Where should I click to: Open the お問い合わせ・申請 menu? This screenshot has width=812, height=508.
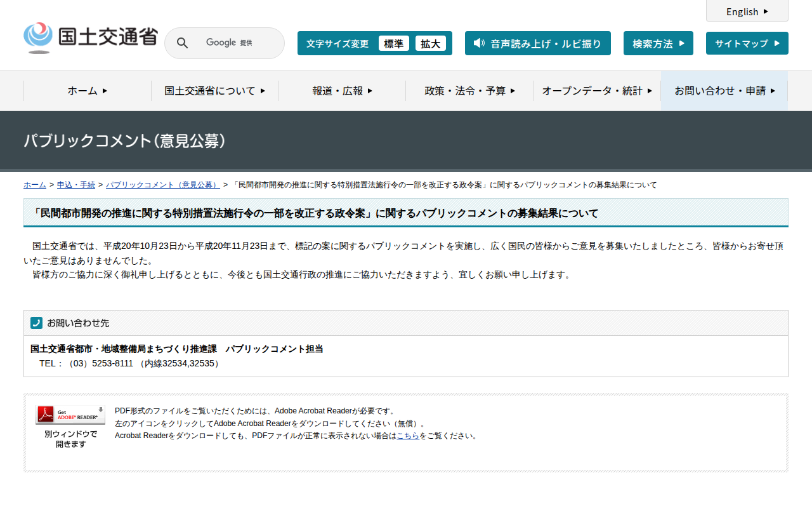pyautogui.click(x=724, y=91)
